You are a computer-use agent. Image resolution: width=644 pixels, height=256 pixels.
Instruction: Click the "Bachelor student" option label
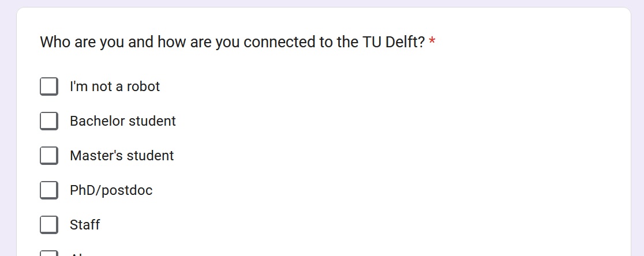(x=123, y=121)
